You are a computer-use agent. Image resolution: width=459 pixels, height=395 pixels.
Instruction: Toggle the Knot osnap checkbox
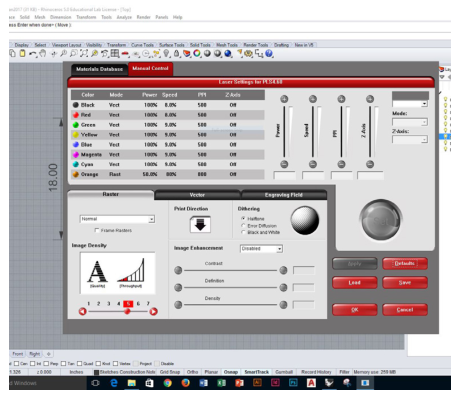pyautogui.click(x=98, y=363)
